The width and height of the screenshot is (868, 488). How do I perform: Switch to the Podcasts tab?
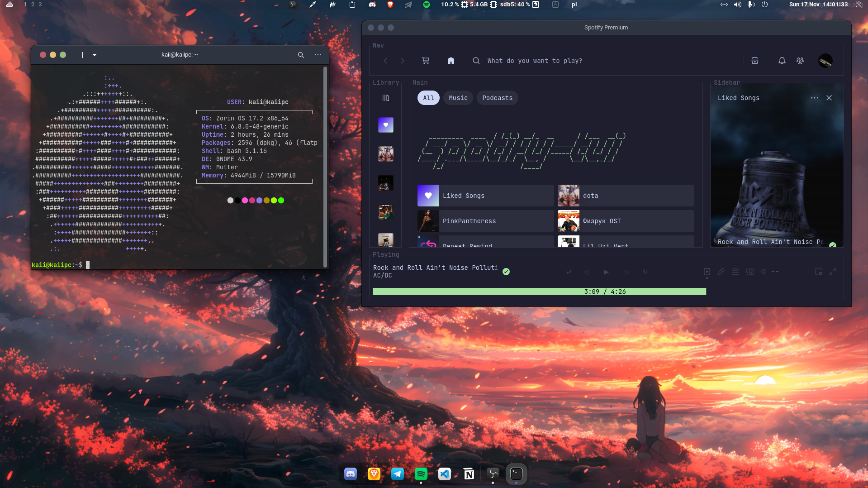coord(497,98)
